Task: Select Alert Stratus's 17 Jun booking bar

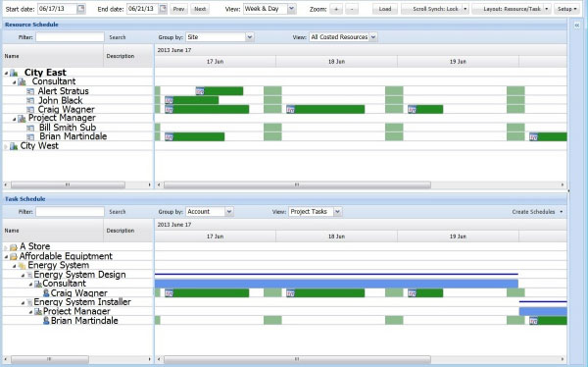Action: (220, 91)
